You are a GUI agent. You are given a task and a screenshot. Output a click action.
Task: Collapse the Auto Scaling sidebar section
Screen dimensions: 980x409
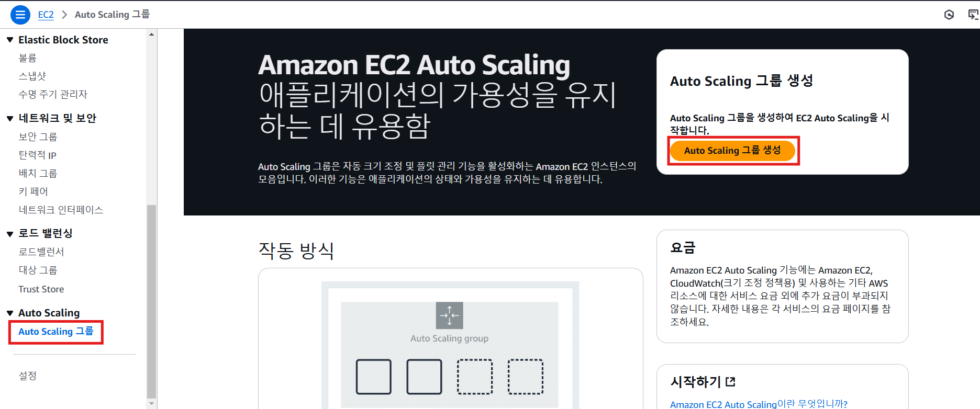pyautogui.click(x=10, y=313)
